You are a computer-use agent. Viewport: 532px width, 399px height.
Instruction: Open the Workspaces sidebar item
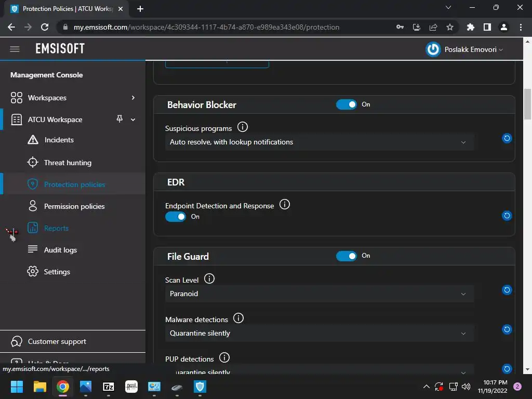tap(47, 98)
